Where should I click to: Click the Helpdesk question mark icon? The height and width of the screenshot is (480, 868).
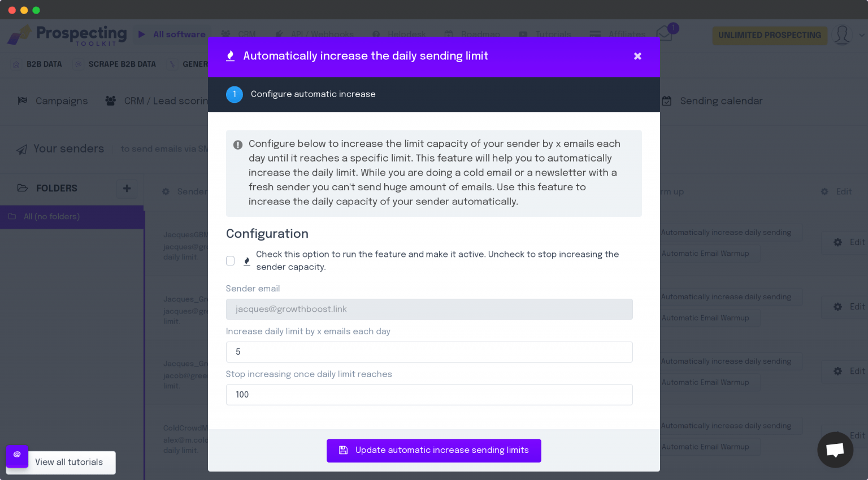pos(376,34)
